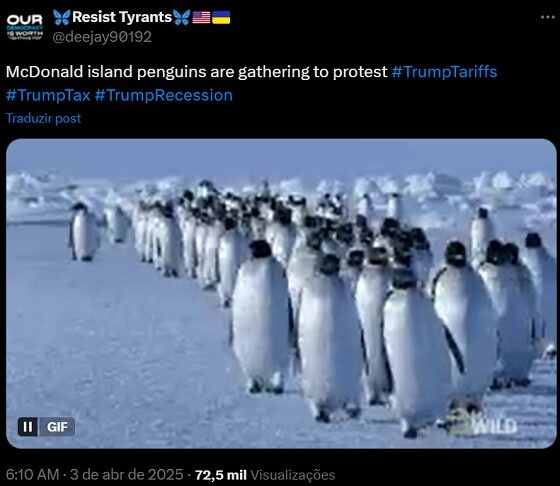The width and height of the screenshot is (560, 486).
Task: Click the left butterfly emoji in name
Action: click(x=61, y=17)
